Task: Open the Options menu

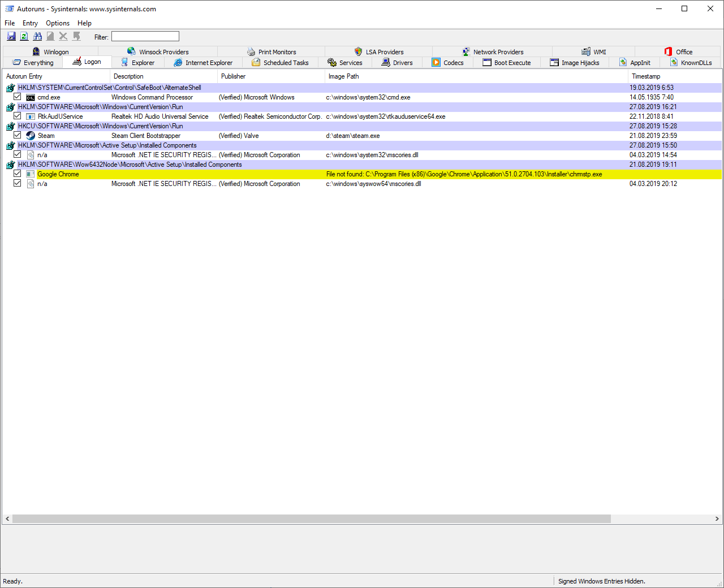Action: point(58,23)
